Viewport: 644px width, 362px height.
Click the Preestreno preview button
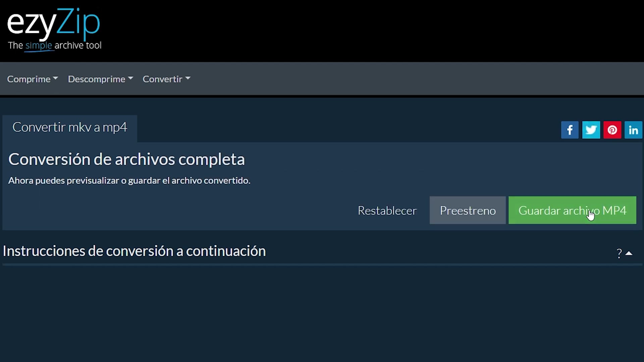click(468, 210)
